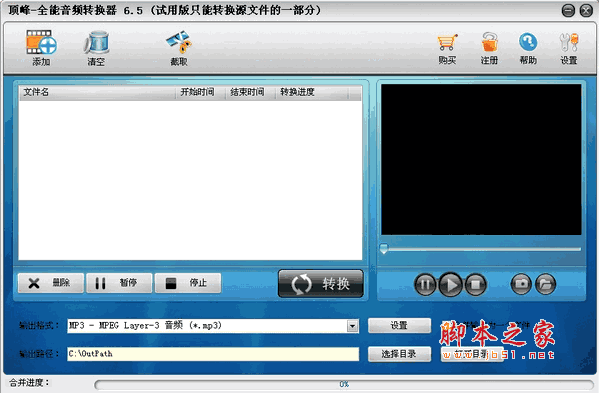Click the 停止 stop conversion button
599x393 pixels.
pyautogui.click(x=188, y=283)
